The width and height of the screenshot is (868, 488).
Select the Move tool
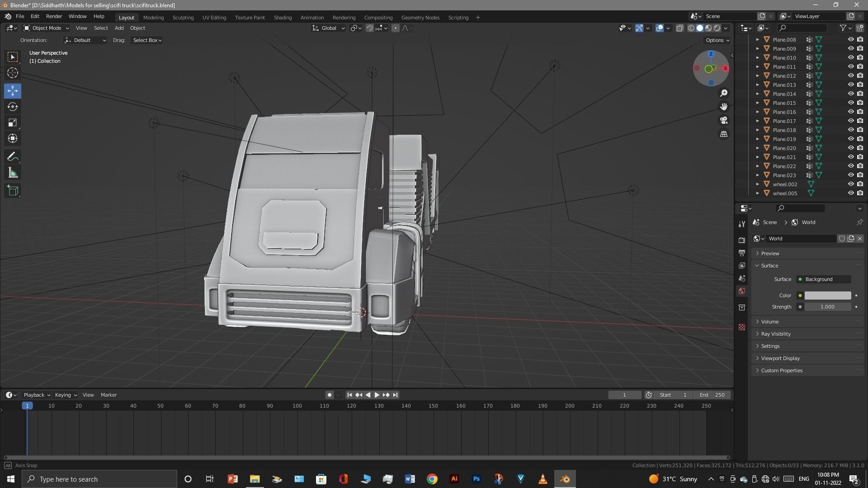[13, 91]
